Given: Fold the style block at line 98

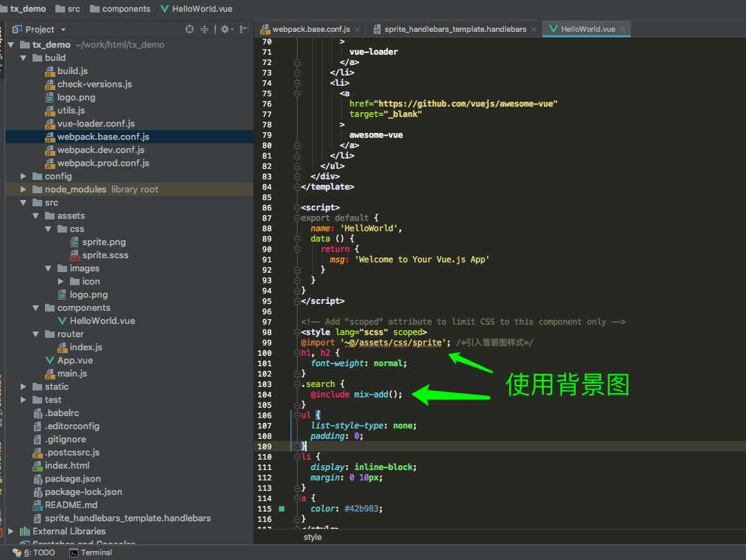Looking at the screenshot, I should [297, 332].
